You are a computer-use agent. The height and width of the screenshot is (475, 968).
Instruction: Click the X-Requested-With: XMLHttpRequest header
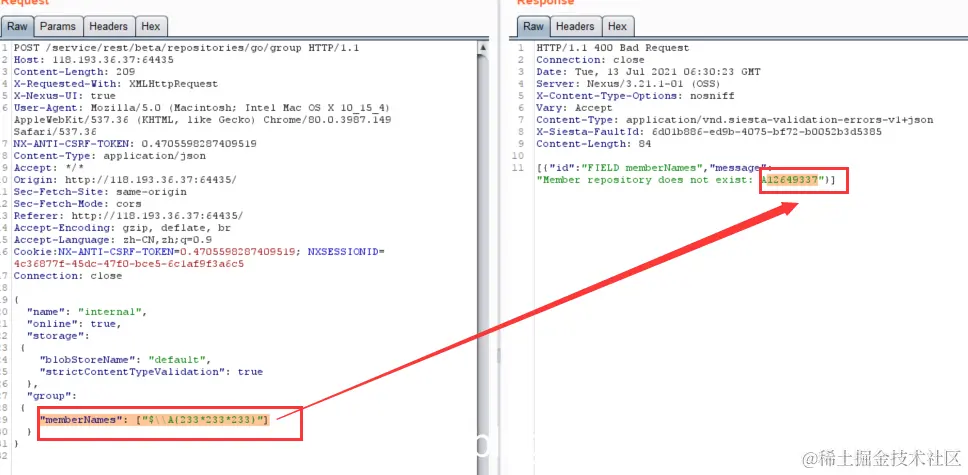pyautogui.click(x=115, y=83)
